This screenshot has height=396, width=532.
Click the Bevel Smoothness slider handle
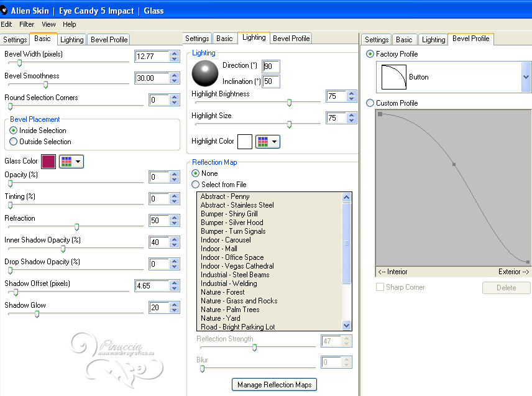45,85
